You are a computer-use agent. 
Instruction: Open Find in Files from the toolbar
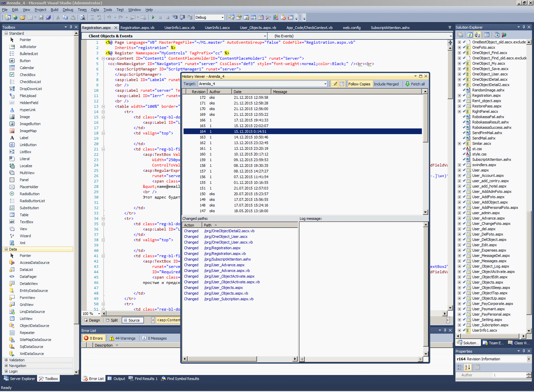click(82, 17)
